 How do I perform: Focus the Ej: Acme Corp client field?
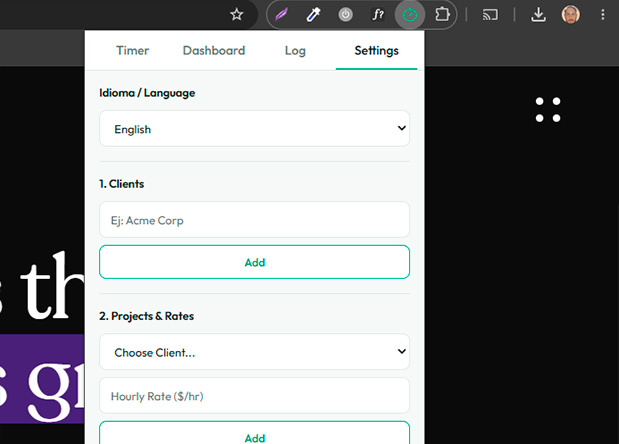[255, 220]
